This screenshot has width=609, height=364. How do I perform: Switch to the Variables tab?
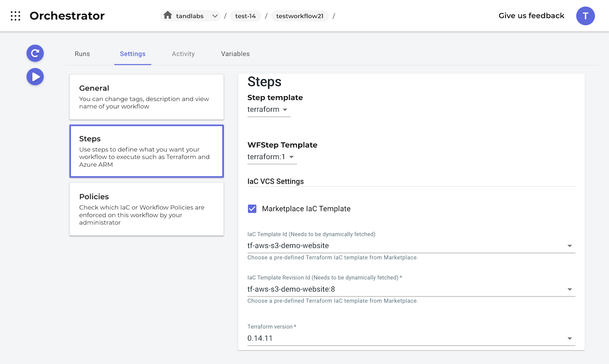point(235,54)
